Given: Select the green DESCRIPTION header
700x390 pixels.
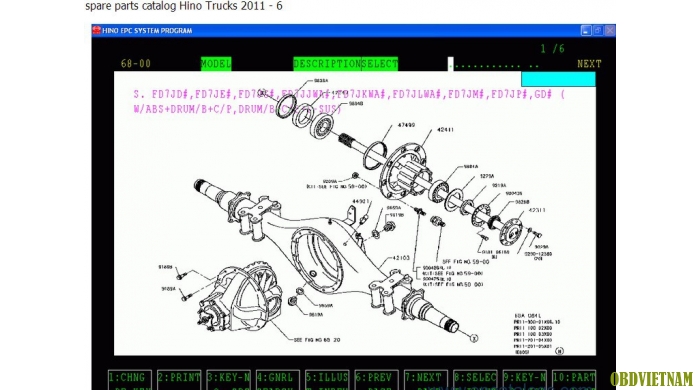Looking at the screenshot, I should coord(327,64).
